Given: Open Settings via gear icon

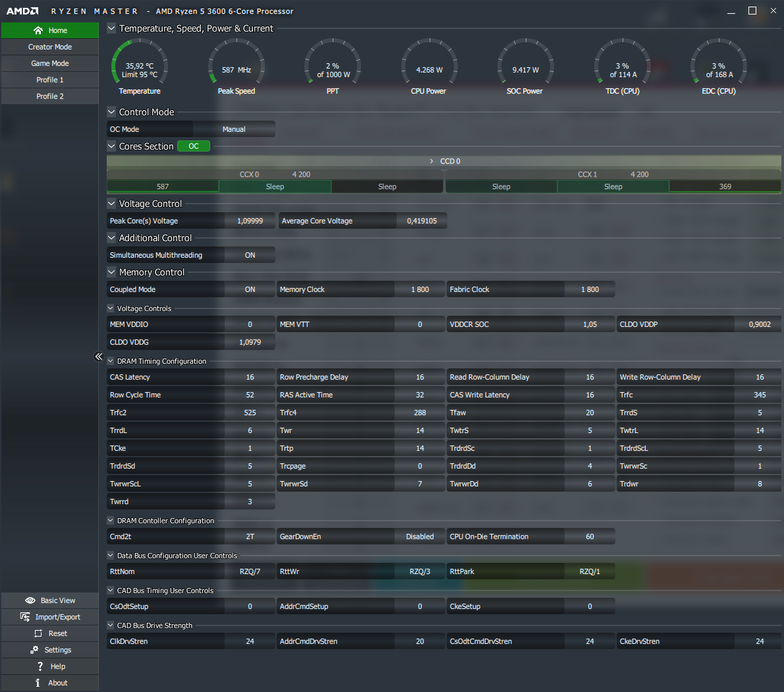Looking at the screenshot, I should [34, 650].
